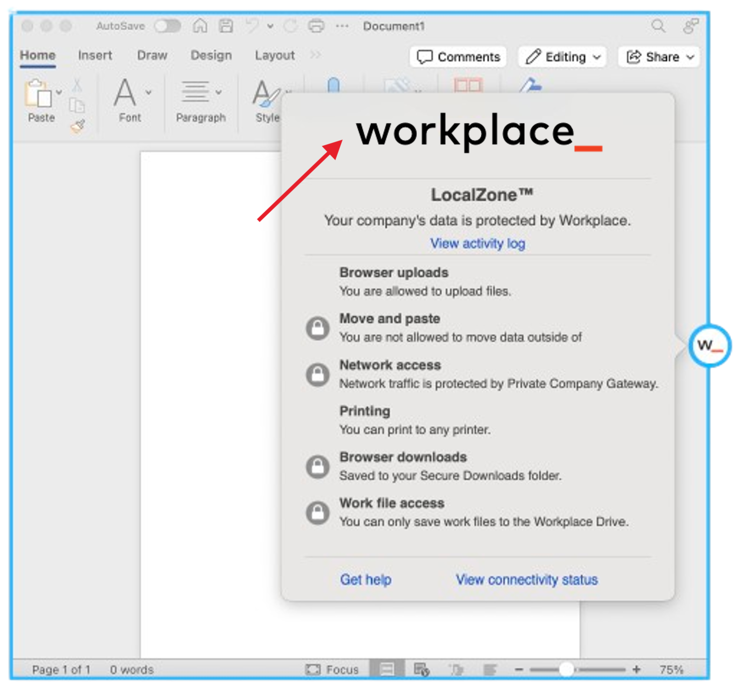This screenshot has width=743, height=700.
Task: Click the share people icon in title bar
Action: (x=691, y=26)
